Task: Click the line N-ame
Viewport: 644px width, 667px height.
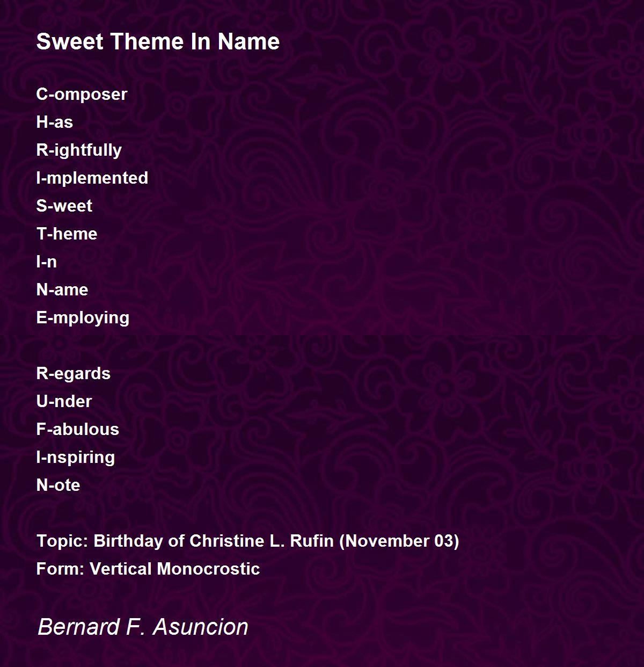Action: [62, 289]
